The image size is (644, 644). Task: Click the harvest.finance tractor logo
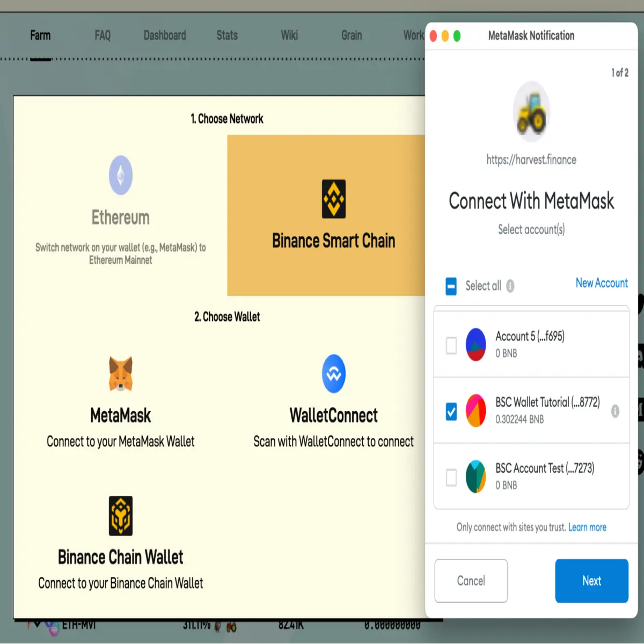click(531, 112)
